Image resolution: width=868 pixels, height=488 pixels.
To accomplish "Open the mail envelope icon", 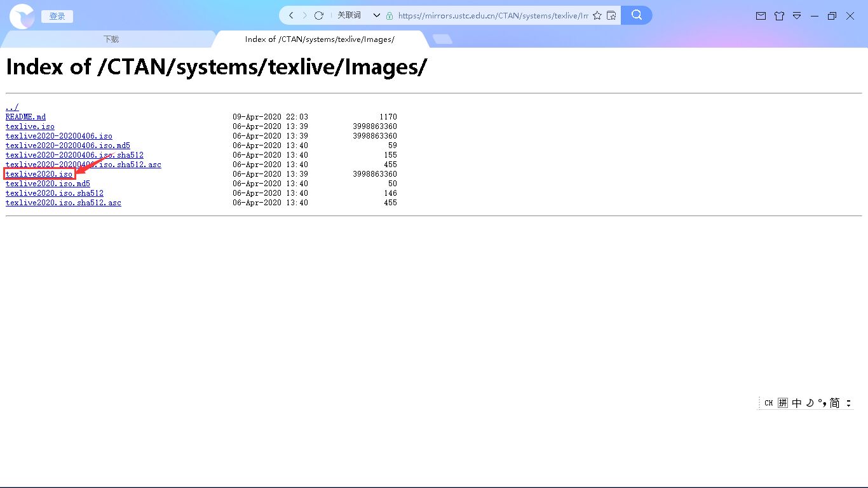I will (761, 16).
